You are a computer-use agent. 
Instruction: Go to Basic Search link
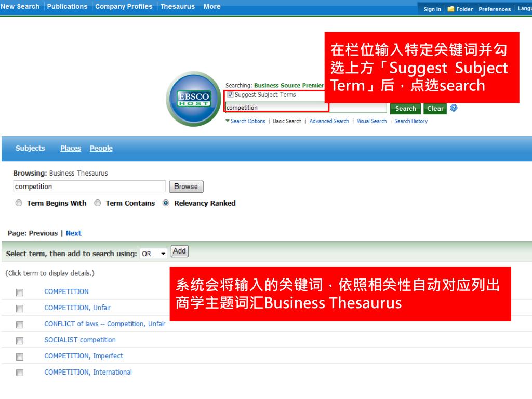coord(287,121)
